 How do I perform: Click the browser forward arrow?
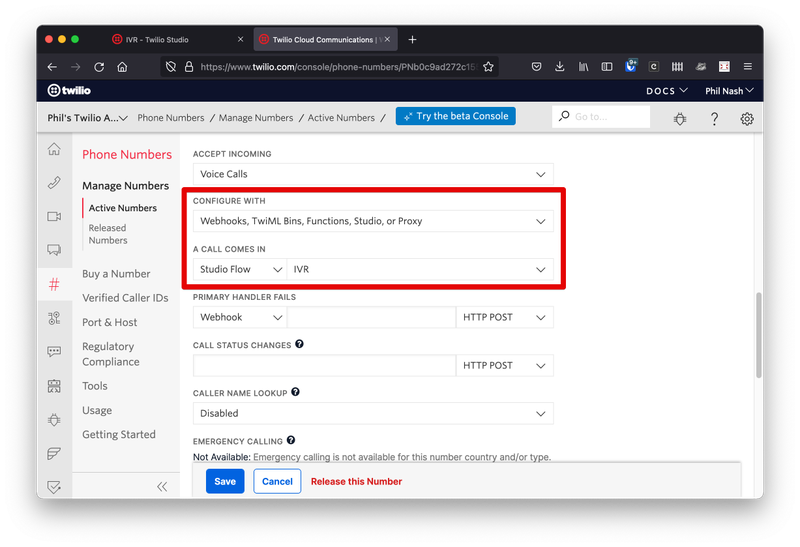point(76,67)
